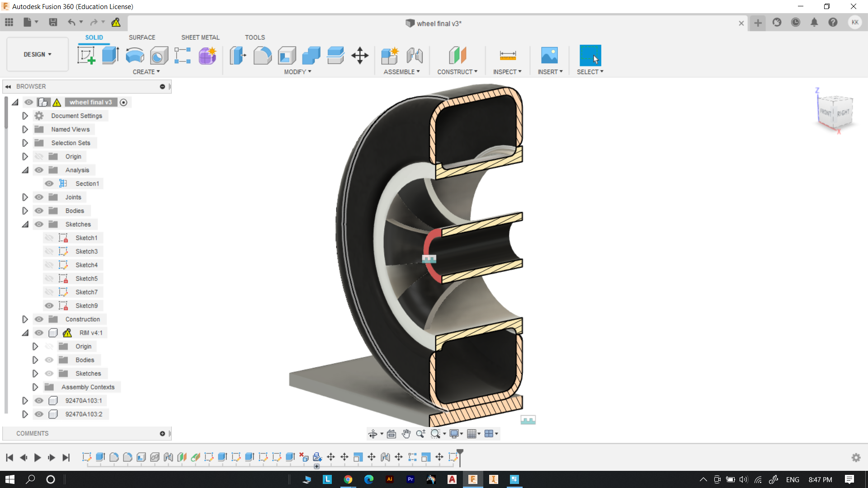Select the Extrude tool
Viewport: 868px width, 488px height.
110,56
